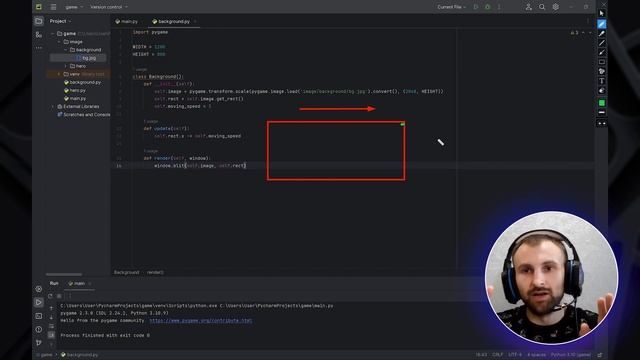This screenshot has width=640, height=360.
Task: Select the arrow drawing tool in drawing toolbar
Action: pyautogui.click(x=602, y=52)
